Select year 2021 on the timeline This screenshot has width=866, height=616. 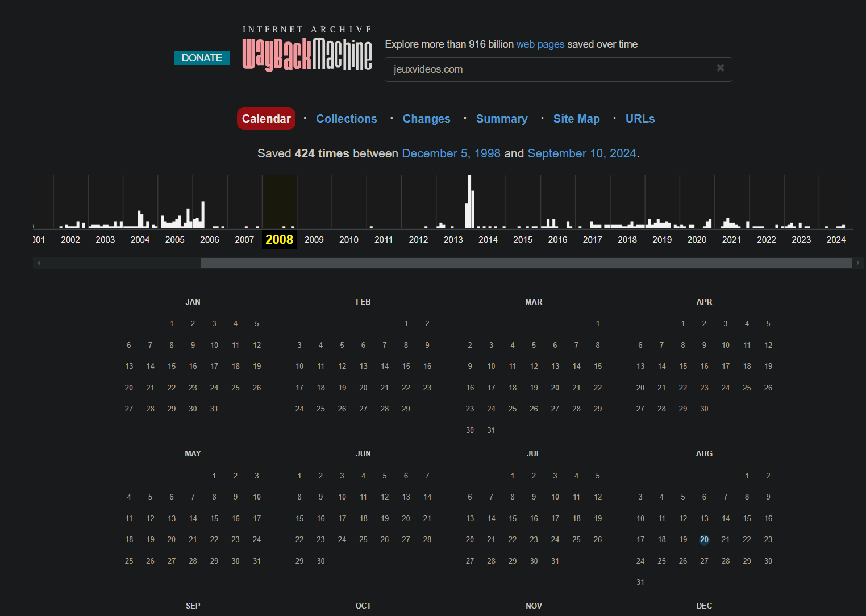pyautogui.click(x=731, y=240)
